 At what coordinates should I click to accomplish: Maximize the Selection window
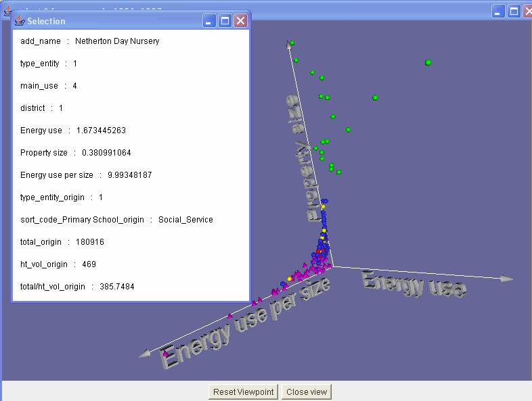pos(225,21)
